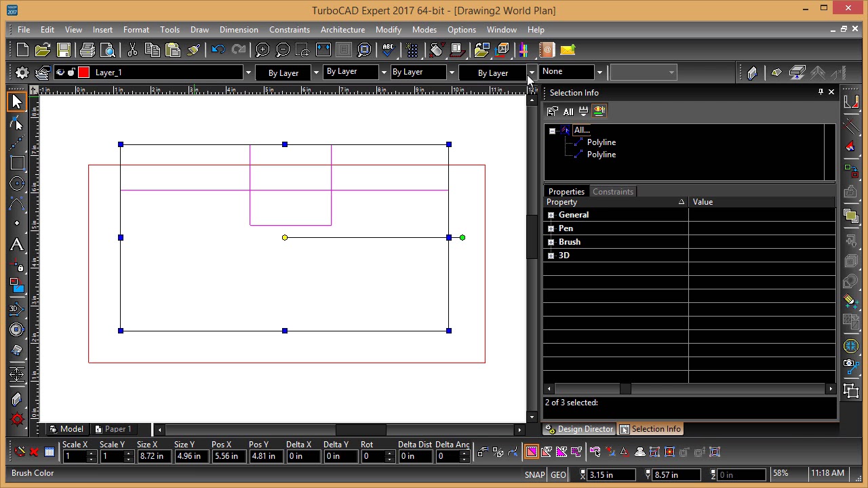This screenshot has height=488, width=868.
Task: Click the 58% zoom level indicator
Action: tap(781, 473)
